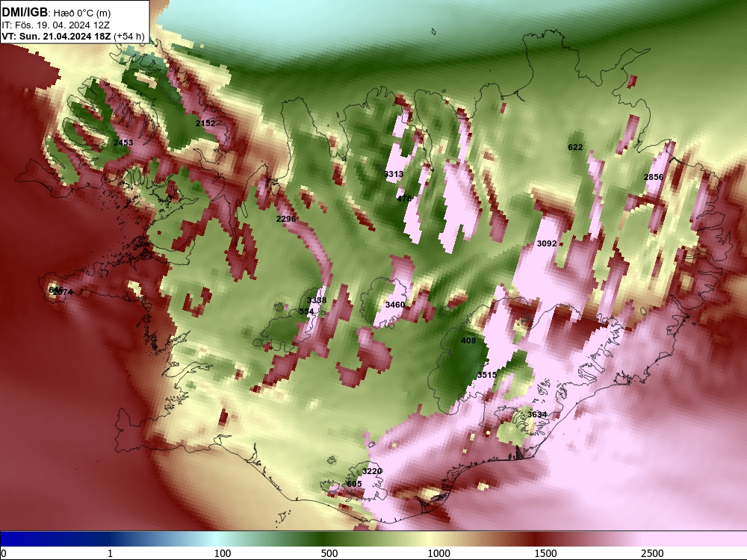Viewport: 747px width, 560px height.
Task: Click the 0 tick on the color scale
Action: (4, 553)
